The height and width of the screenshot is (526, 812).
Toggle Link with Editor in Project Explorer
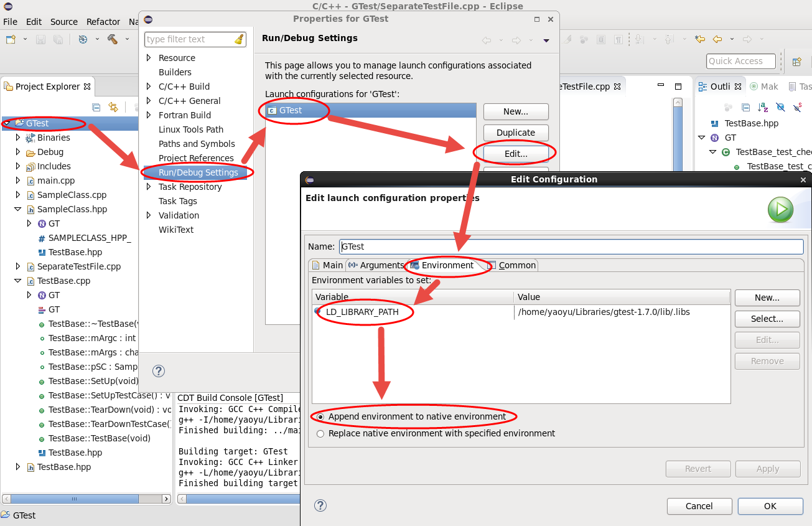click(113, 107)
